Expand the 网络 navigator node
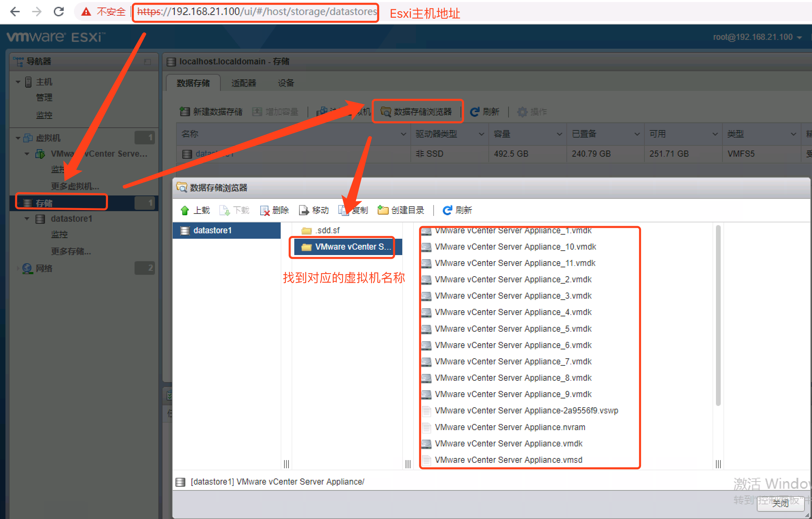Viewport: 812px width, 519px height. [x=17, y=268]
